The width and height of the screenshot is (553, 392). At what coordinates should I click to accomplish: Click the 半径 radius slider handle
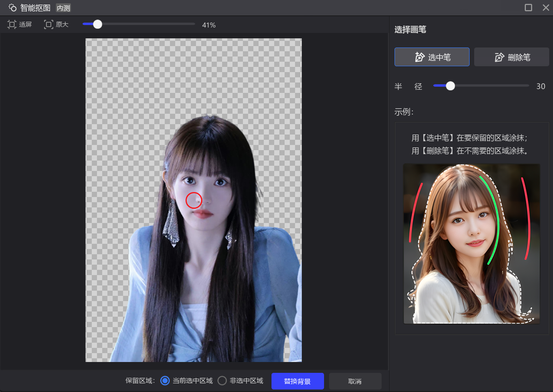[x=450, y=86]
